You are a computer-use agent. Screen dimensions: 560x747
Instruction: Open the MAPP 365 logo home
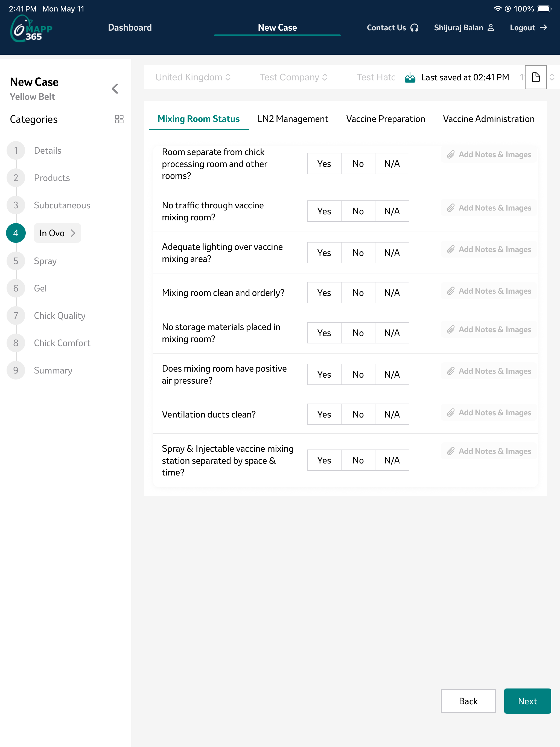pos(31,28)
